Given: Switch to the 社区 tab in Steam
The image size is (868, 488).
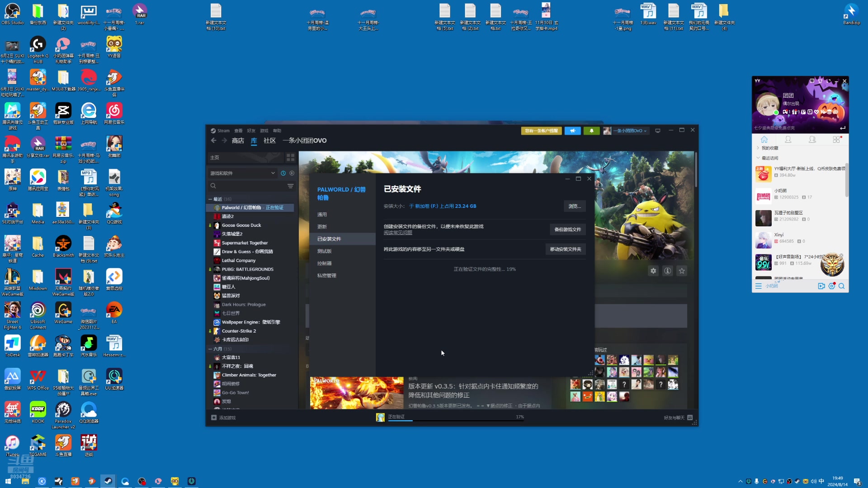Looking at the screenshot, I should pyautogui.click(x=269, y=141).
